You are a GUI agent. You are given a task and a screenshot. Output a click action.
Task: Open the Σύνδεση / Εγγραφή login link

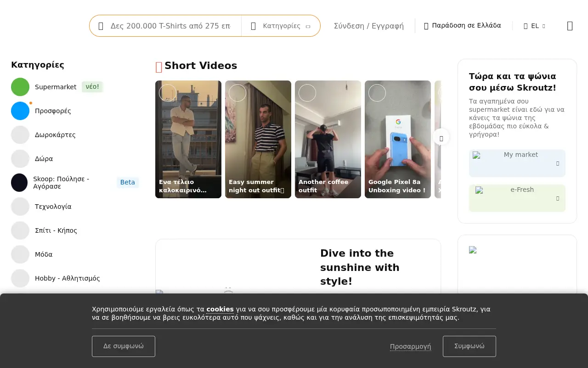[369, 26]
